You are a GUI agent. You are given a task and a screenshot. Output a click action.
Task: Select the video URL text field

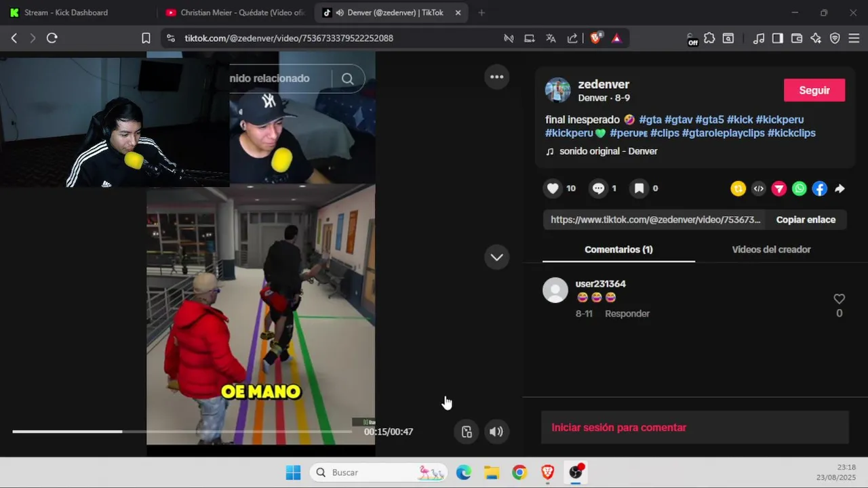pyautogui.click(x=655, y=220)
